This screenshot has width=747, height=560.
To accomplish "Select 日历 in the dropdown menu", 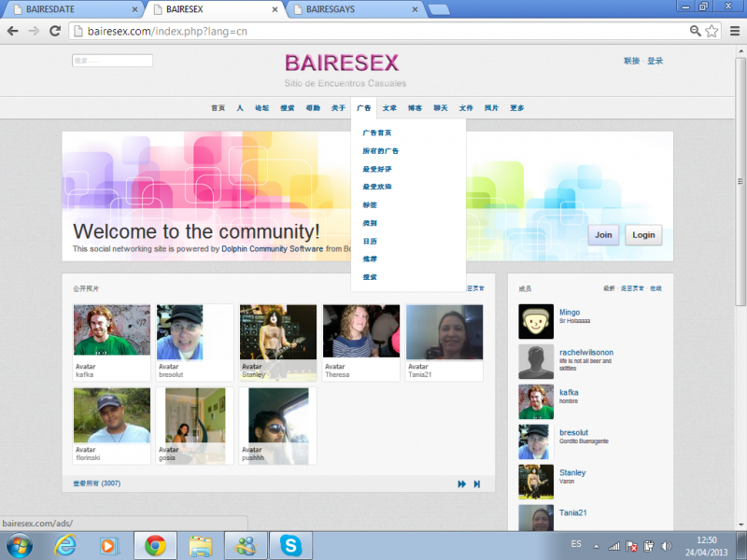I will 370,241.
